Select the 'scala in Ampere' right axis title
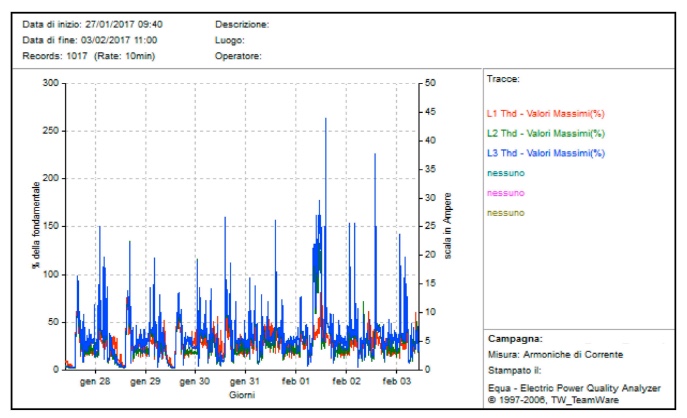 click(449, 225)
